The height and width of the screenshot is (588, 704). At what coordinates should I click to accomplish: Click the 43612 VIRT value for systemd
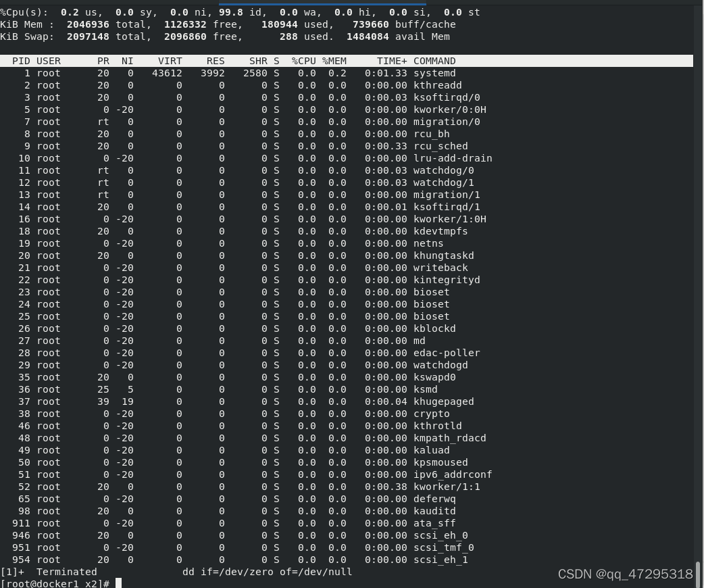pos(167,73)
